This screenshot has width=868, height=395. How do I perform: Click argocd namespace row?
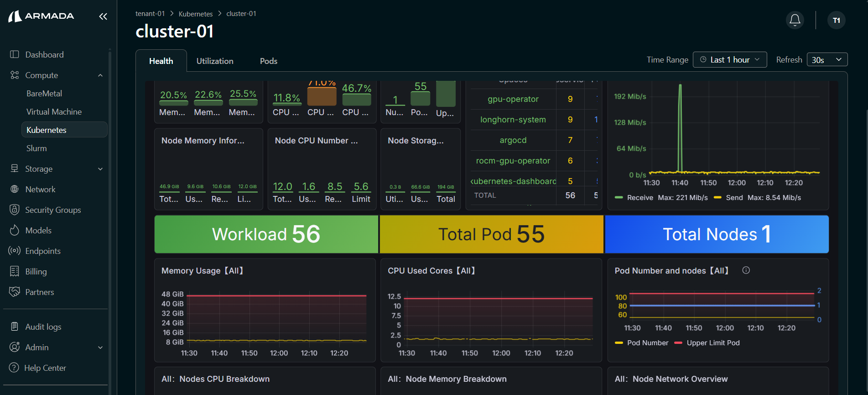coord(513,140)
